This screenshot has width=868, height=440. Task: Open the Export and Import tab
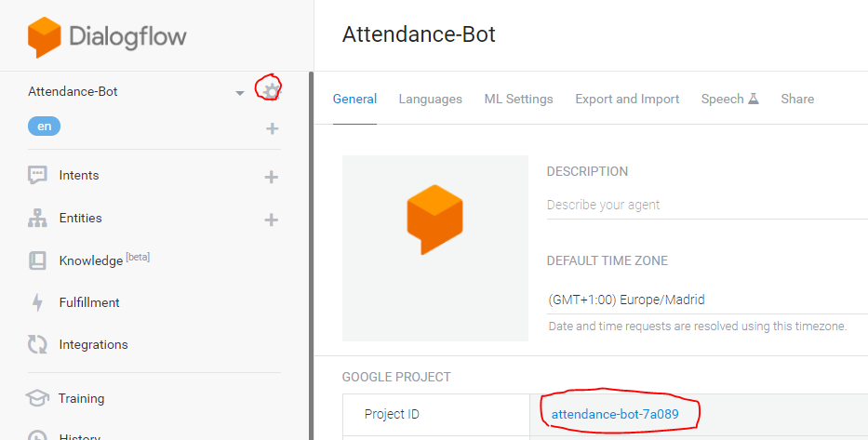[627, 99]
